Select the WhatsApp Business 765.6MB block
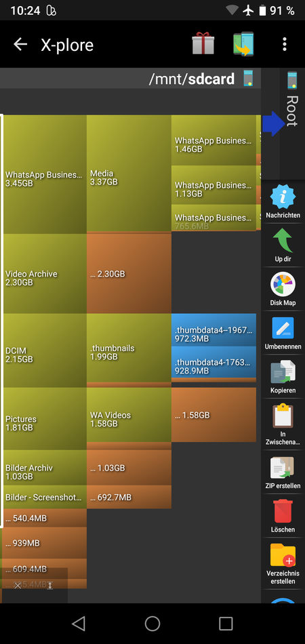This screenshot has height=644, width=305. [213, 218]
